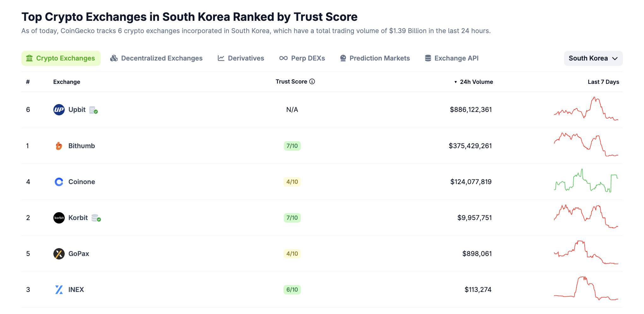
Task: Click Korbit's proof-of-reserves badge icon
Action: (96, 218)
